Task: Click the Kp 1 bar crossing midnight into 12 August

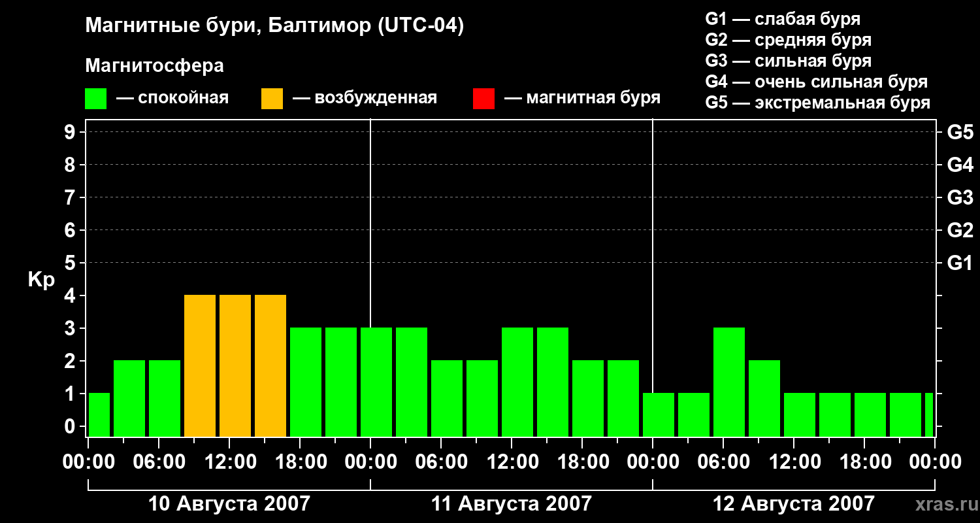Action: [659, 415]
